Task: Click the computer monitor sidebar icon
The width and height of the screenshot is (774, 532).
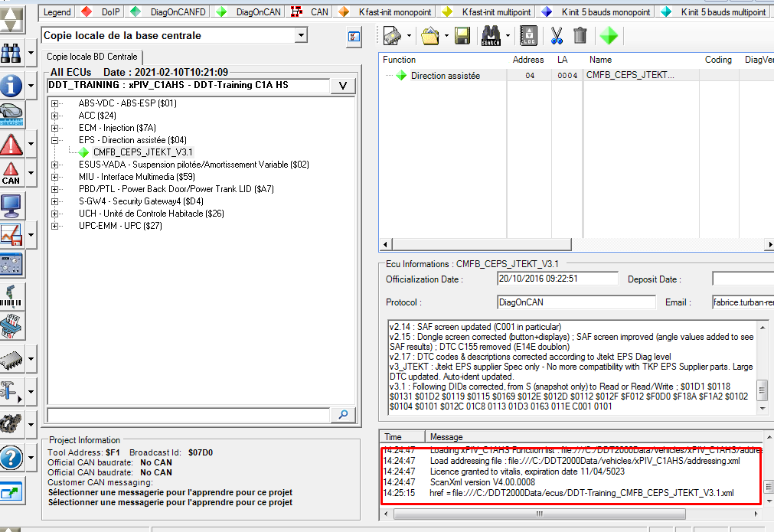Action: pyautogui.click(x=11, y=204)
